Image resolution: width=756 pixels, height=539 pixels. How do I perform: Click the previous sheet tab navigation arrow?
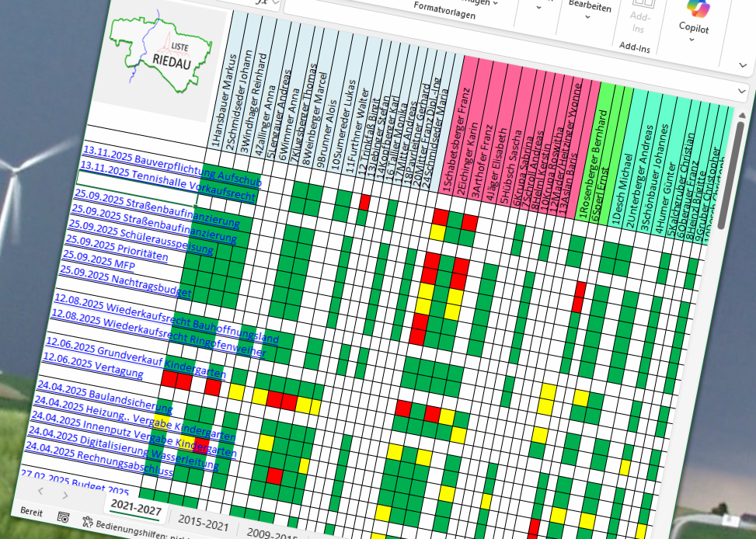click(x=40, y=492)
